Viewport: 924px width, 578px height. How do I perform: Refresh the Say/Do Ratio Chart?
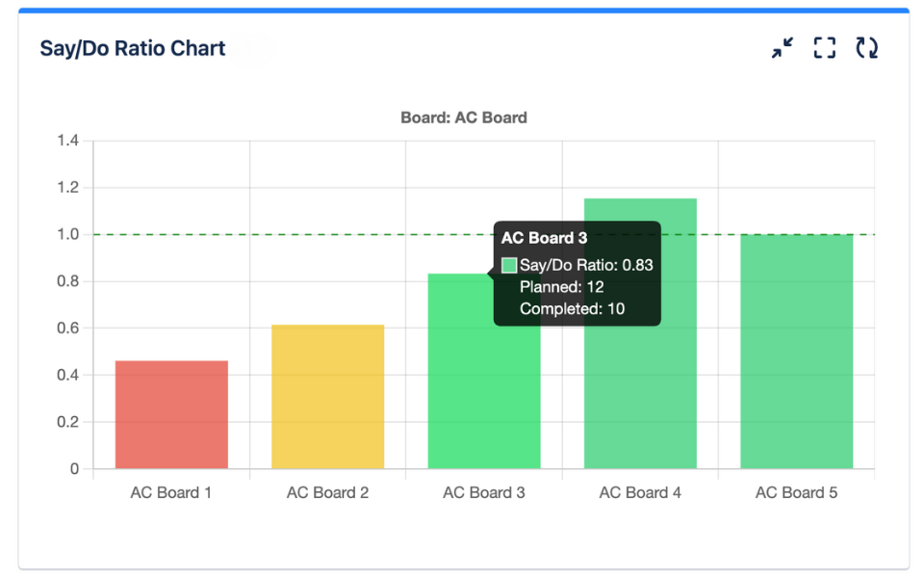tap(867, 48)
